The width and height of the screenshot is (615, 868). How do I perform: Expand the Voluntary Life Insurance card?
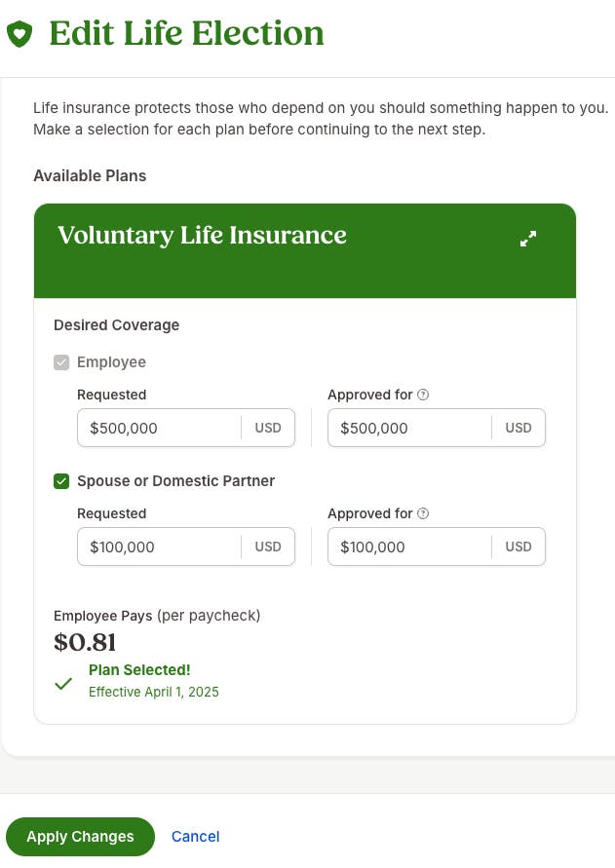528,239
